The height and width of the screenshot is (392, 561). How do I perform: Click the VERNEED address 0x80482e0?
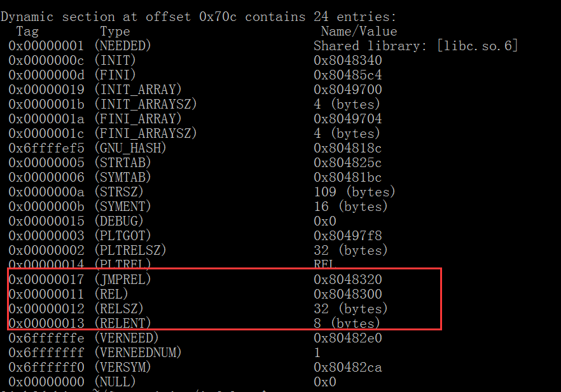tap(348, 338)
